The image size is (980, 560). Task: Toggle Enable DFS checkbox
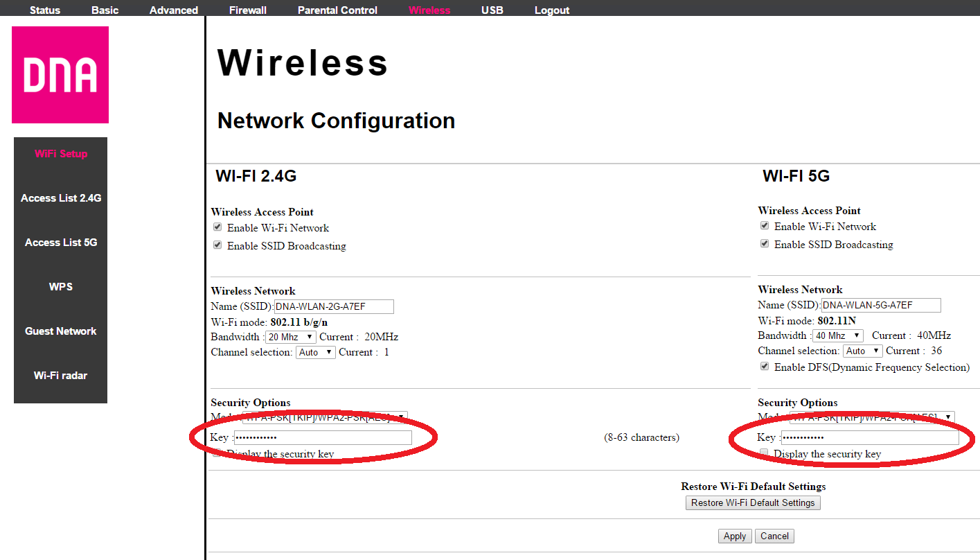coord(765,367)
